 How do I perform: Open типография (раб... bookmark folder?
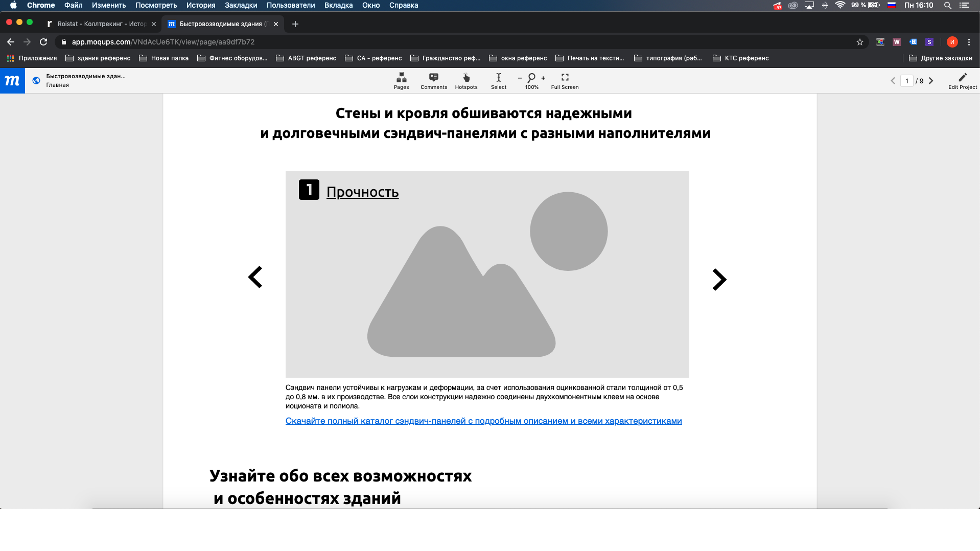pyautogui.click(x=668, y=58)
